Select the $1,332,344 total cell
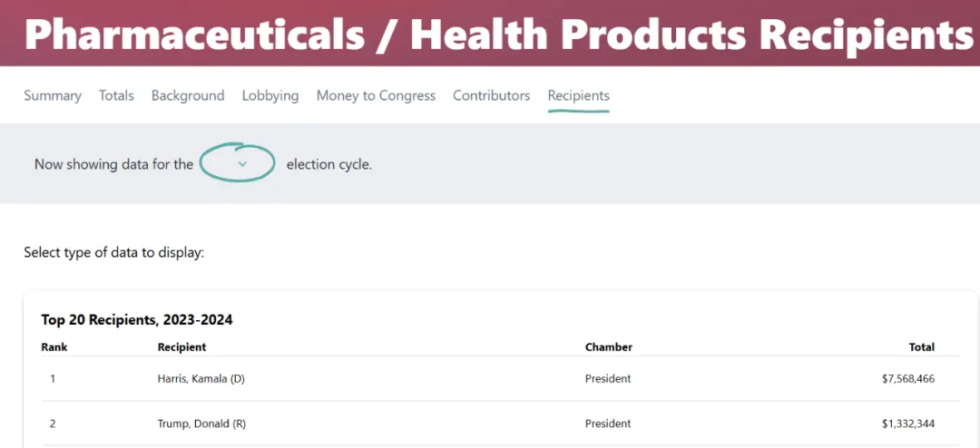 point(905,424)
